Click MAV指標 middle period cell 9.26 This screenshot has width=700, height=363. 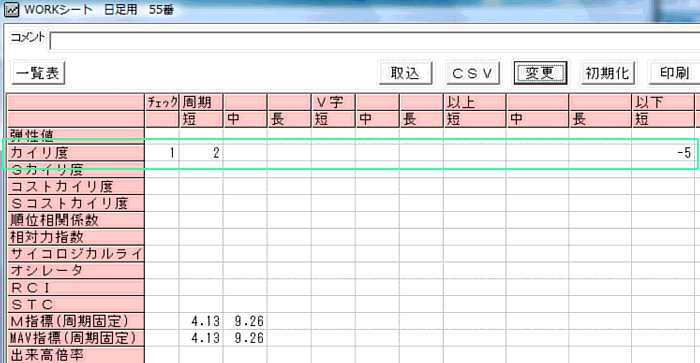click(x=245, y=338)
